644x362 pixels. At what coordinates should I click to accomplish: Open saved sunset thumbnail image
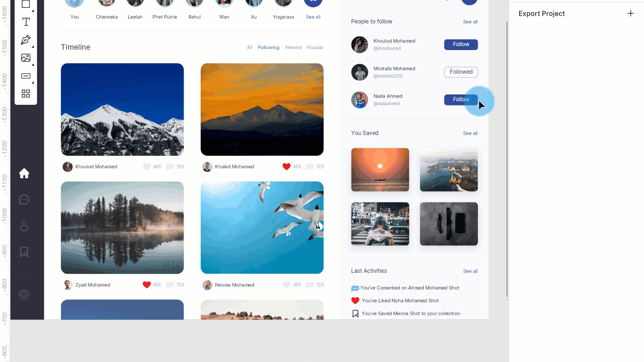tap(379, 169)
